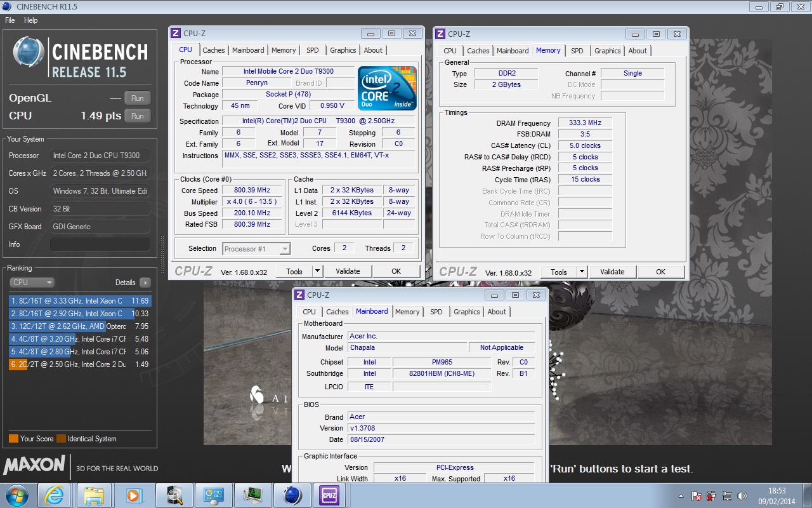Open the SPD tab in the top-left CPU-Z window
The image size is (812, 508).
point(313,50)
